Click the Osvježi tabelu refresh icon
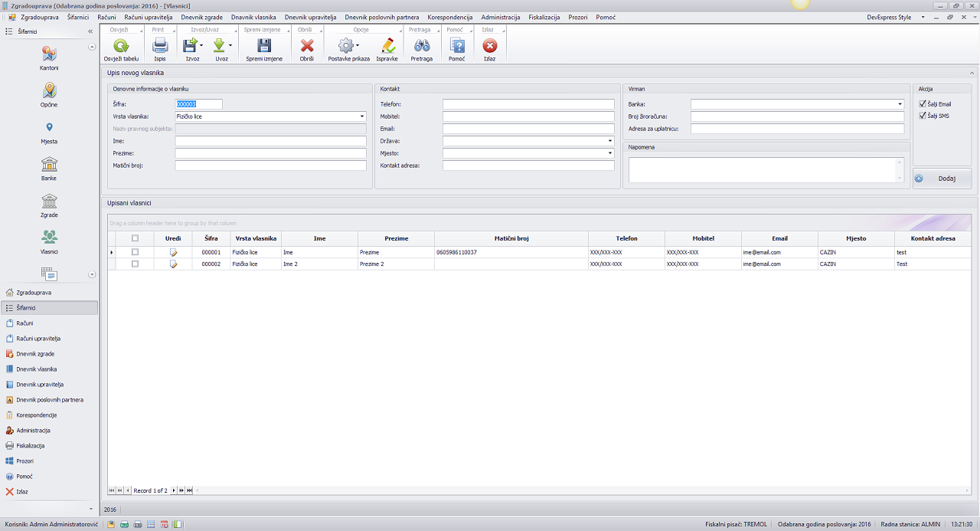Viewport: 980px width, 531px height. [x=121, y=46]
